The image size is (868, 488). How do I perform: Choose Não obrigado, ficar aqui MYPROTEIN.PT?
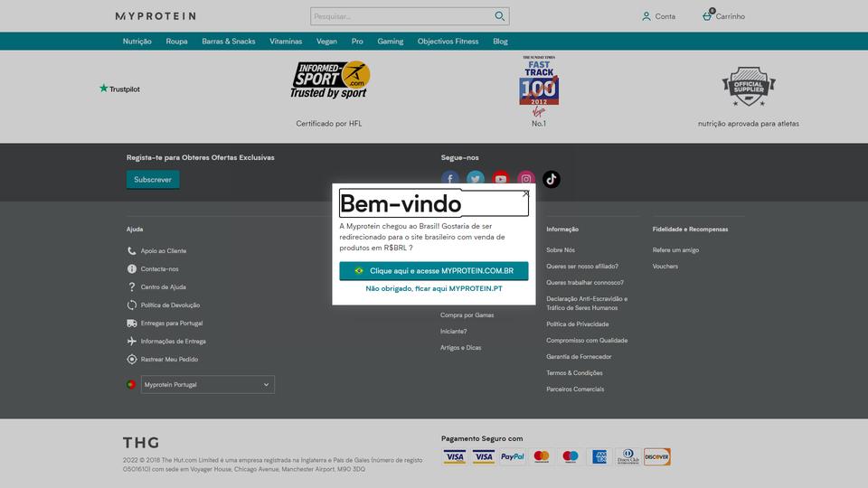[434, 288]
